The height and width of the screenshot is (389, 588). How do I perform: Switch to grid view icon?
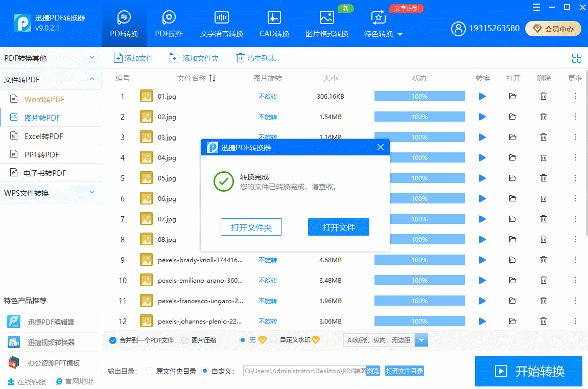(x=576, y=58)
